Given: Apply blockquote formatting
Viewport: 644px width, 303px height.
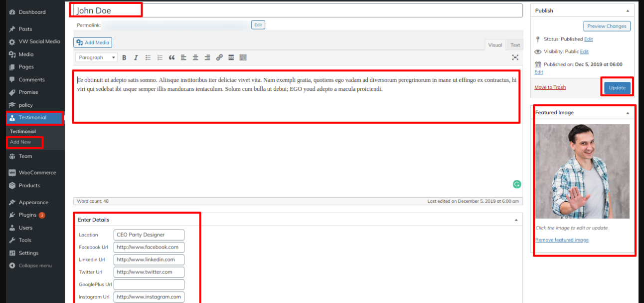Looking at the screenshot, I should 172,58.
